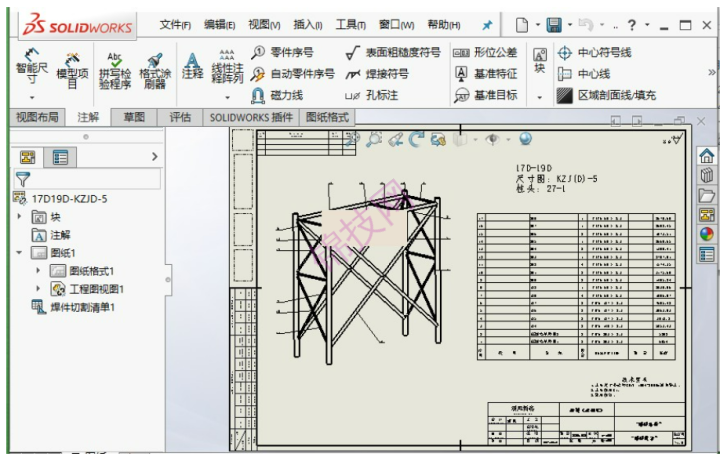Apply Area Hatch/Fill (区域剖面线/填充)
The width and height of the screenshot is (720, 457).
coord(607,95)
